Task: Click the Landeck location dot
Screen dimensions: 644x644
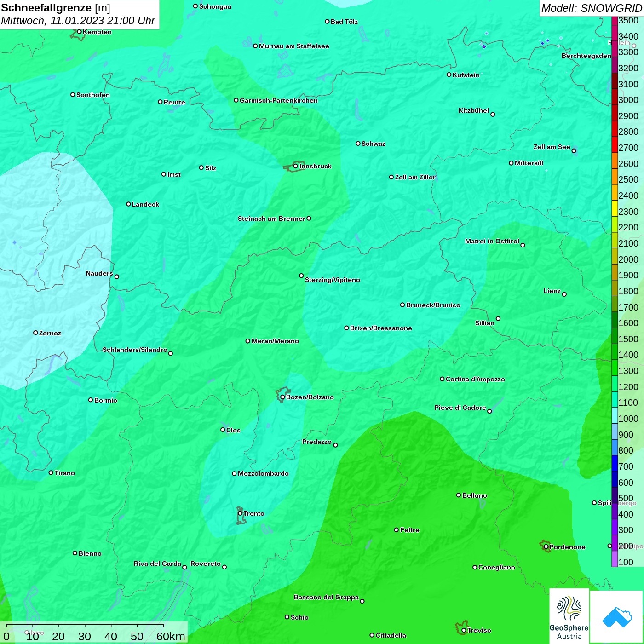Action: tap(128, 204)
